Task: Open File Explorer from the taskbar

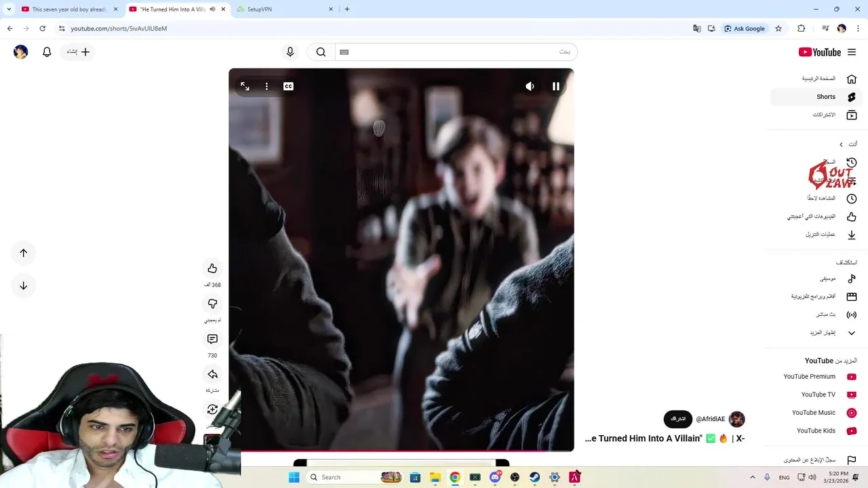Action: click(435, 477)
